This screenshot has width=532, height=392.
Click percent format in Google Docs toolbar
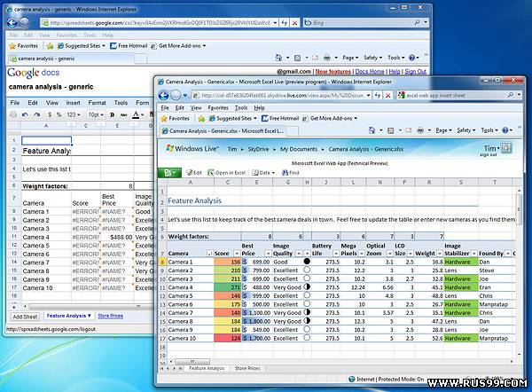point(59,114)
